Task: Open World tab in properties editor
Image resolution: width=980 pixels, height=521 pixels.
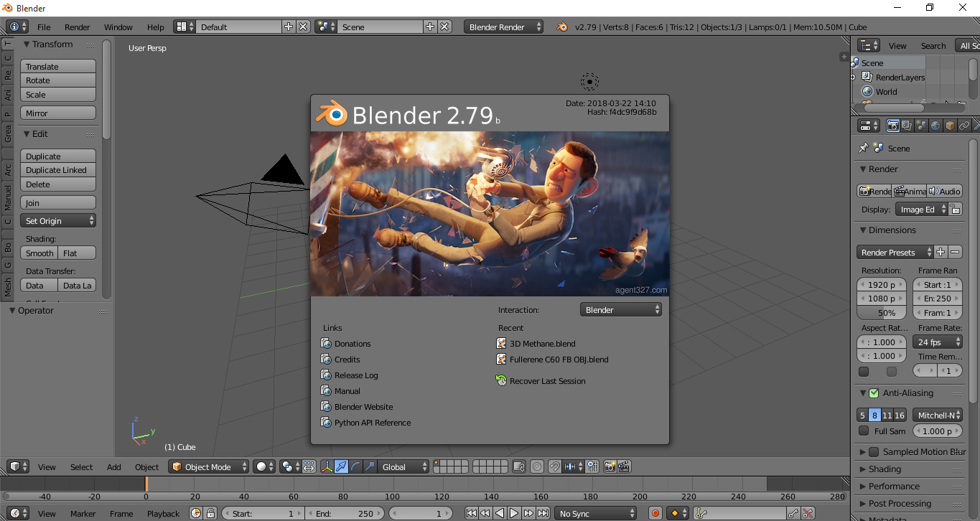Action: point(936,126)
